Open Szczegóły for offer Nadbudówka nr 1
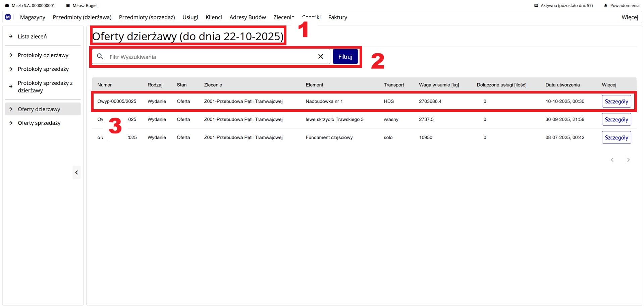 tap(616, 102)
